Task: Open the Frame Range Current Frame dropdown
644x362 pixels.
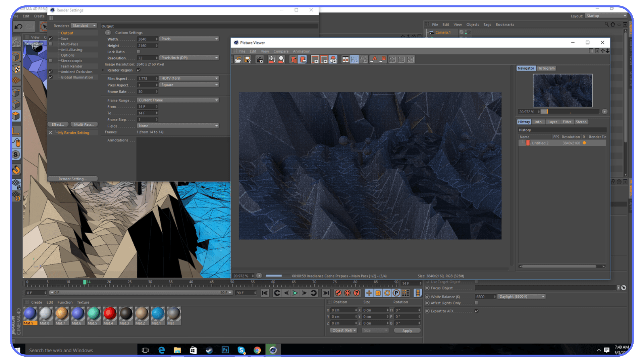Action: (178, 100)
